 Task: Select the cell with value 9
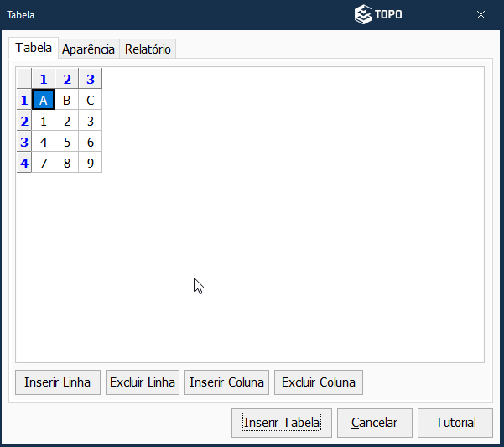[91, 162]
